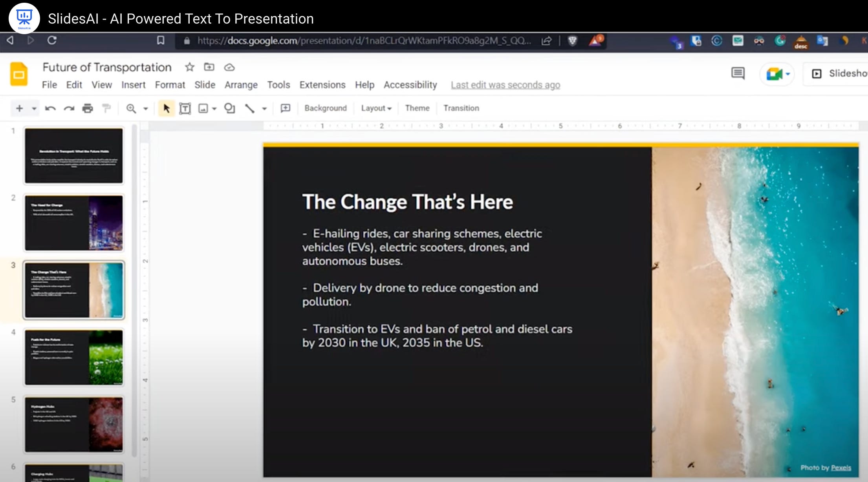Image resolution: width=868 pixels, height=482 pixels.
Task: Click the document title Future of Transportation
Action: coord(107,67)
